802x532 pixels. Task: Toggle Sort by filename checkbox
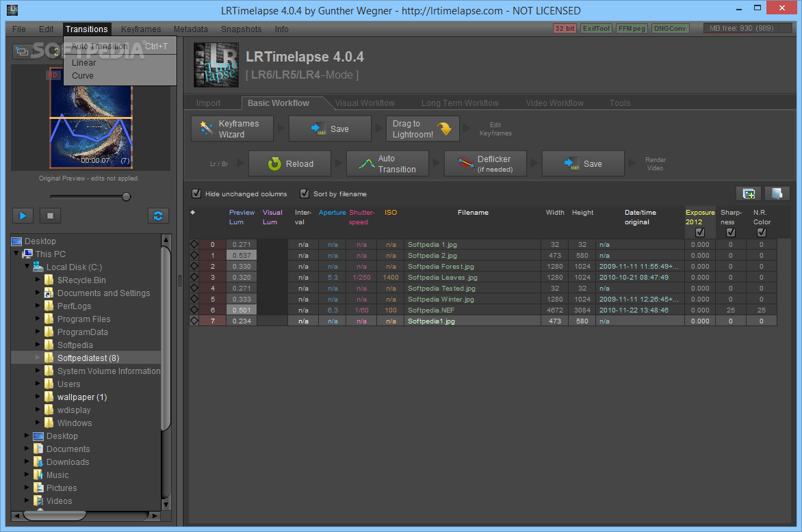click(x=305, y=194)
